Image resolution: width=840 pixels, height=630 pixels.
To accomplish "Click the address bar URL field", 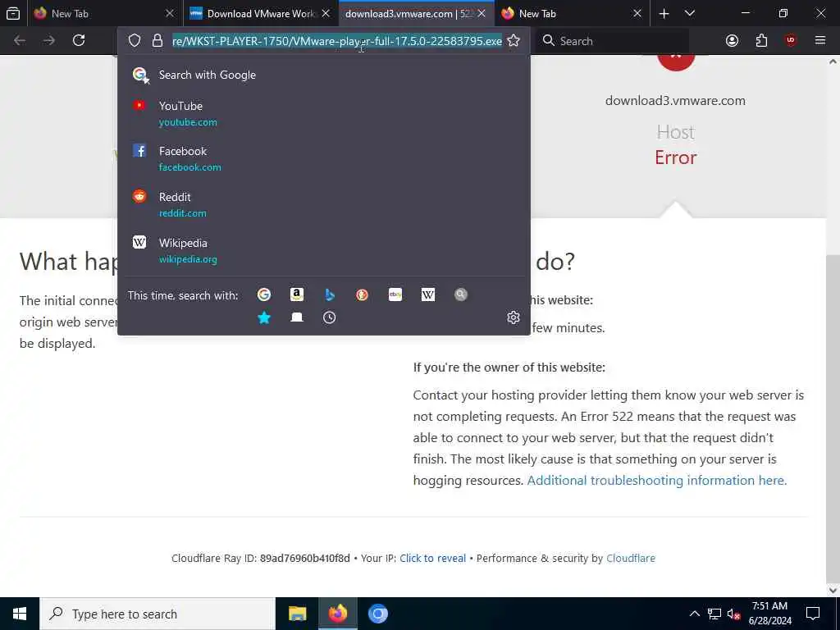I will pos(337,41).
